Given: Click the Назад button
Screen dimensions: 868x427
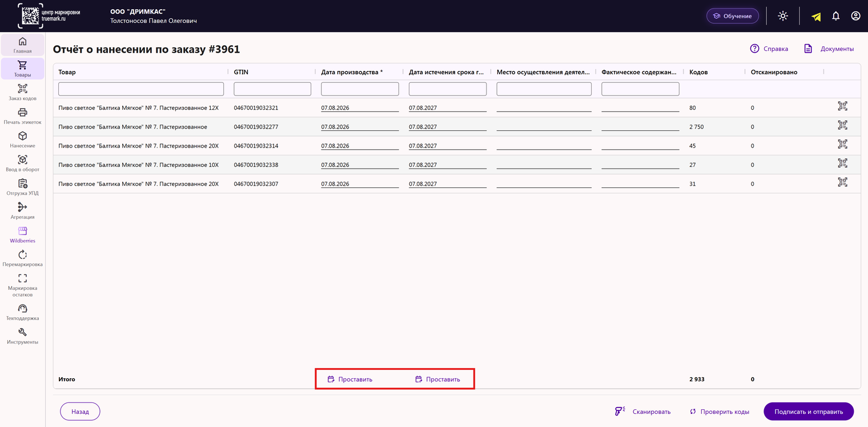Looking at the screenshot, I should point(80,412).
